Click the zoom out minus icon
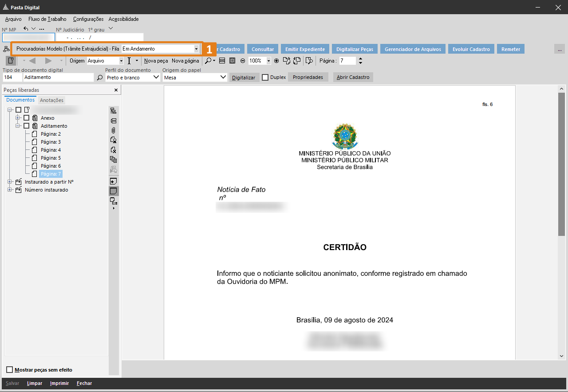Screen dimensions: 568x392 pyautogui.click(x=243, y=61)
